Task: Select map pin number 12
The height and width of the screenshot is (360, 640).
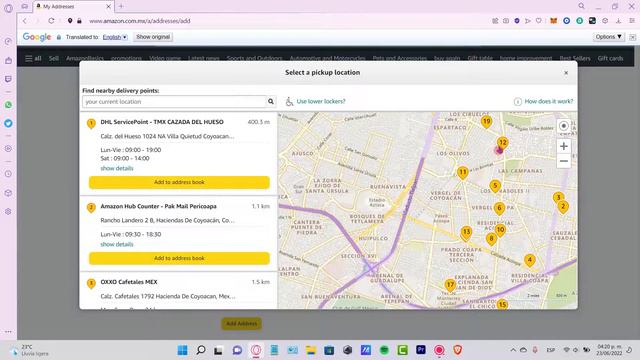Action: click(x=503, y=143)
